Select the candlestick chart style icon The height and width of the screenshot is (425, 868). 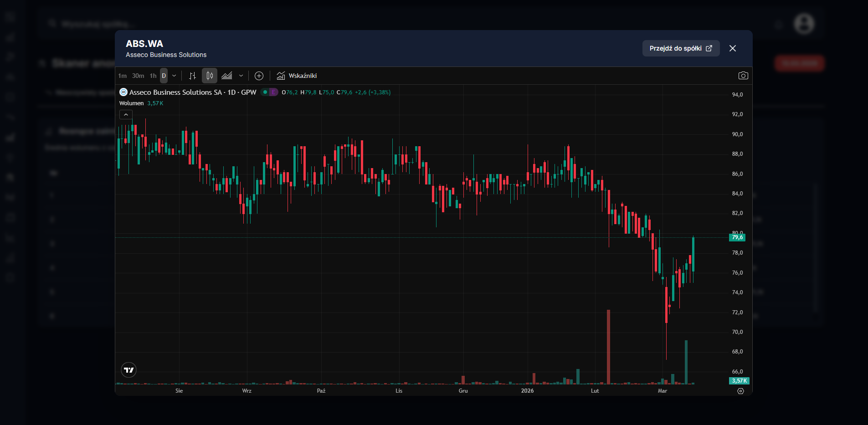(x=210, y=76)
